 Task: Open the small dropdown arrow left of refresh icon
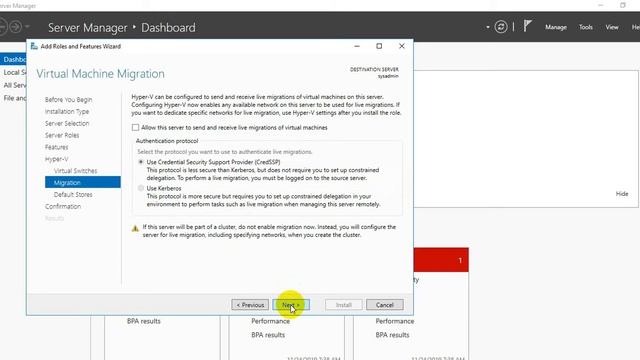click(x=487, y=27)
